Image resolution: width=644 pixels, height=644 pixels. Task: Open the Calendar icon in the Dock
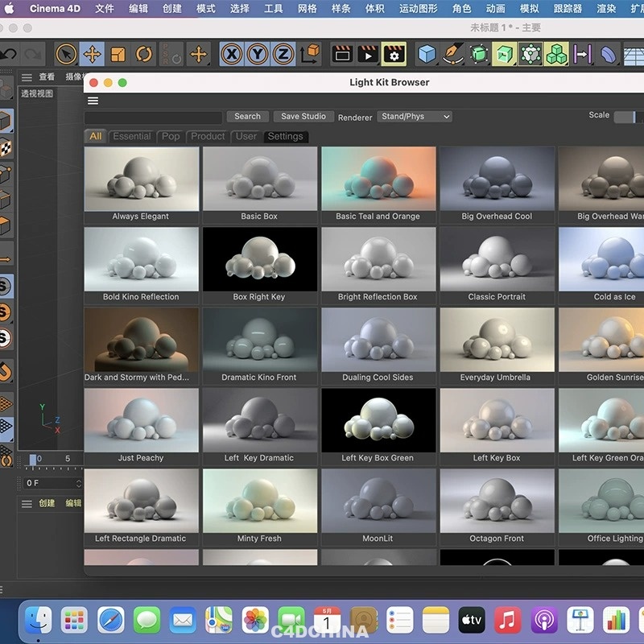click(x=327, y=620)
